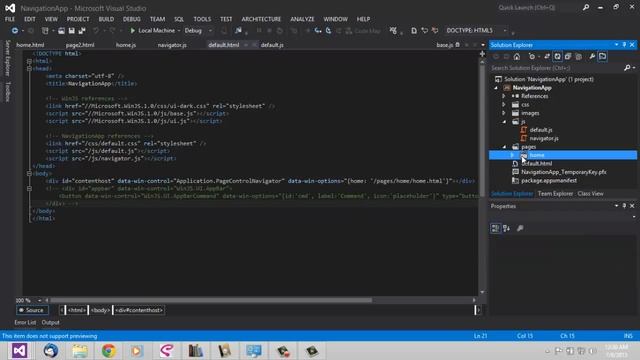Switch to the Team Explorer tab
The height and width of the screenshot is (360, 640).
pos(555,194)
